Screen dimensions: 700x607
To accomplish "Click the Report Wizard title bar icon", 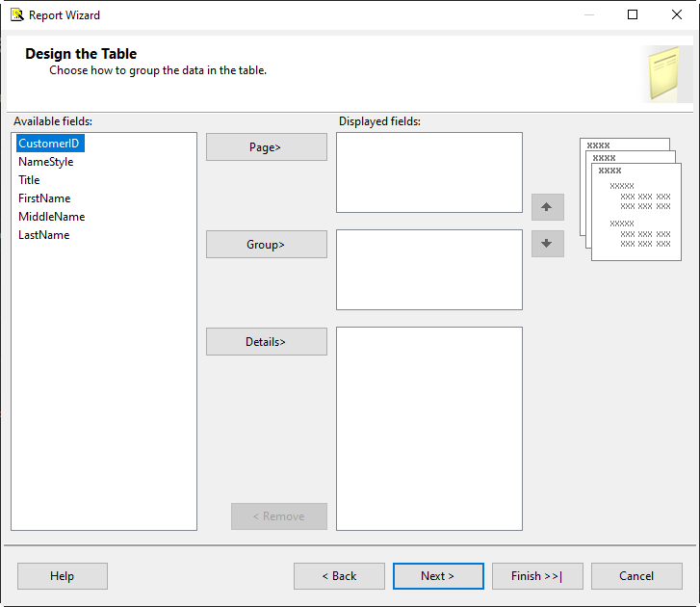I will 16,14.
